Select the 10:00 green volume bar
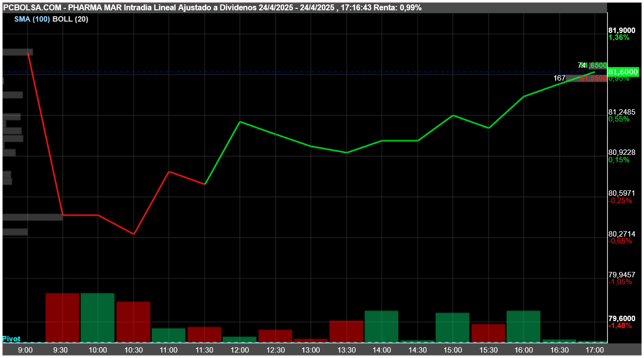The image size is (644, 358). (97, 318)
